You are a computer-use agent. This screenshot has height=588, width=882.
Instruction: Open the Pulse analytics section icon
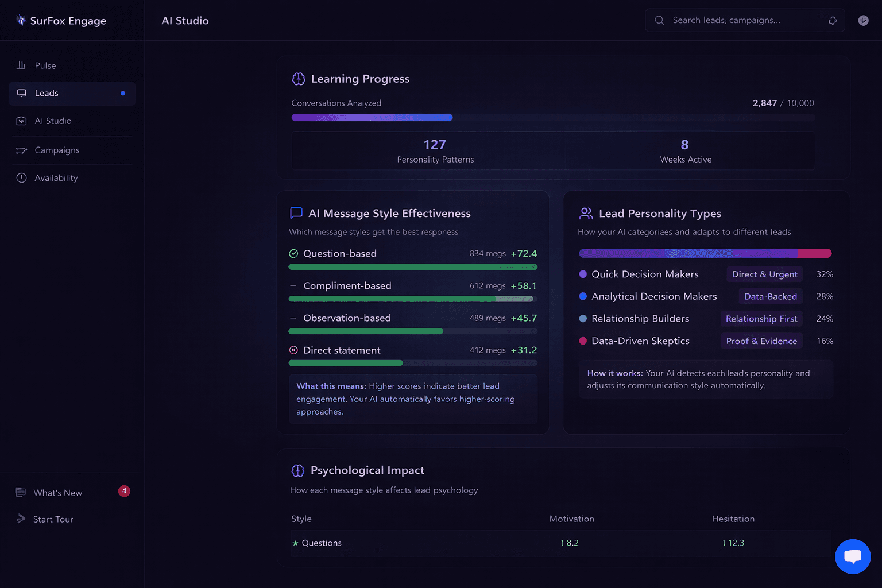click(21, 65)
